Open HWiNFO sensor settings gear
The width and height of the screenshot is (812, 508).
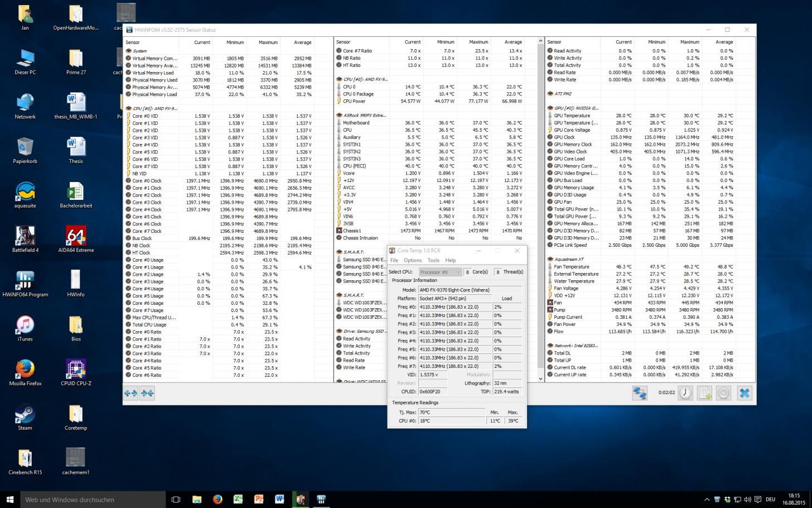tap(723, 393)
